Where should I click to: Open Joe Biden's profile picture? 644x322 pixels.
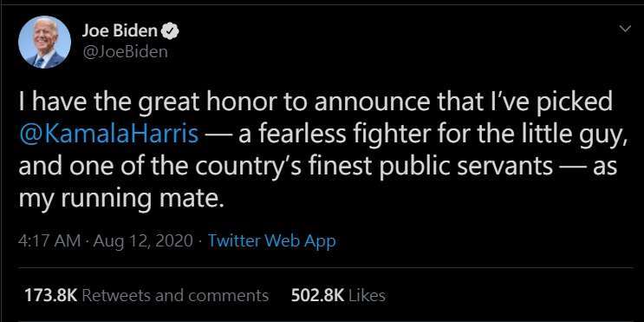tap(45, 43)
